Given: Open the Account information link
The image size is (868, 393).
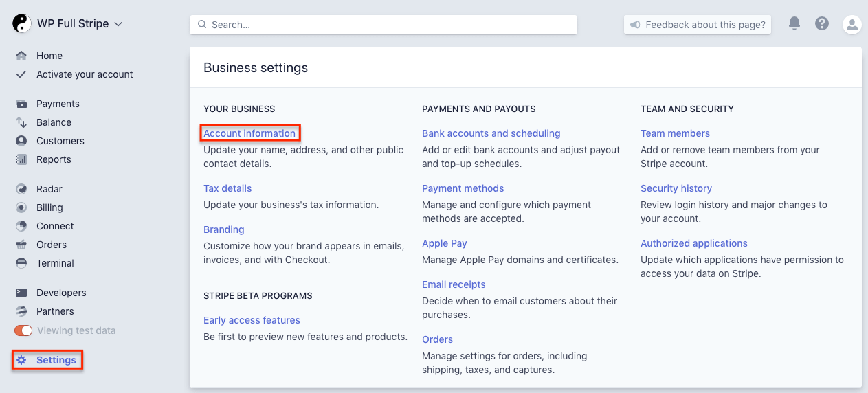Looking at the screenshot, I should [x=249, y=133].
